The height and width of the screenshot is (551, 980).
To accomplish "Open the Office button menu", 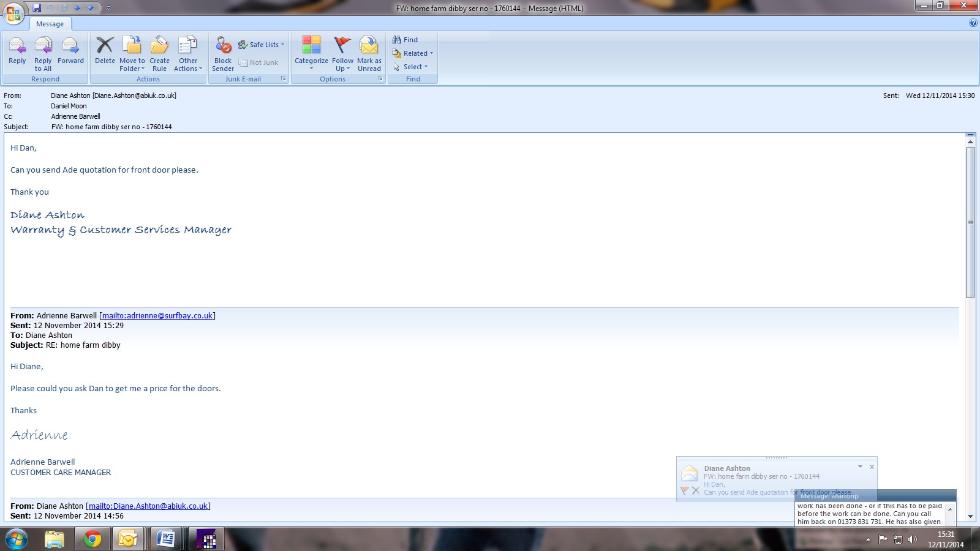I will click(x=13, y=12).
